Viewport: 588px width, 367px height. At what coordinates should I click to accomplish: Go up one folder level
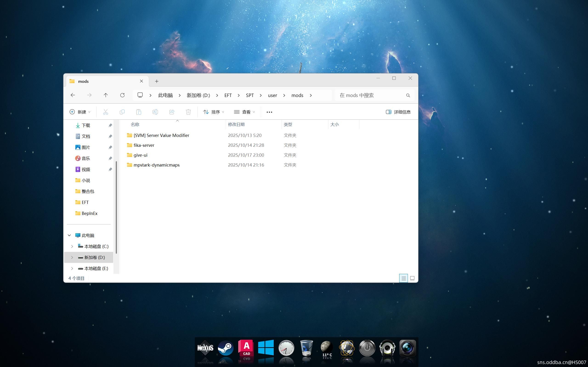pos(106,95)
